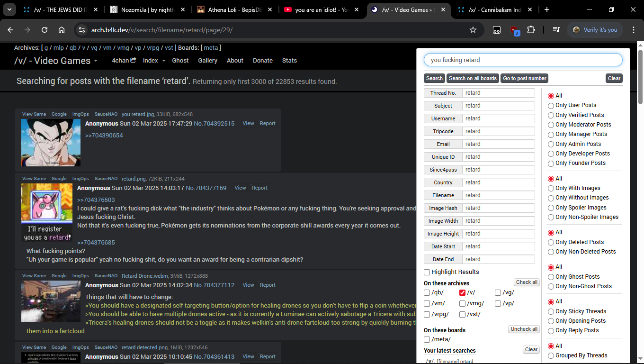This screenshot has height=364, width=644.
Task: Open the About menu item
Action: pos(235,61)
